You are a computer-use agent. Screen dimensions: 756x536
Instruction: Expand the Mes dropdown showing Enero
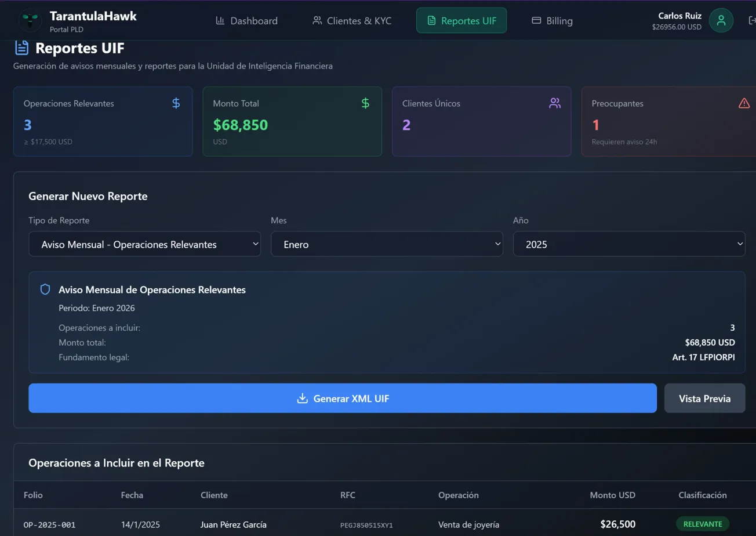click(x=387, y=244)
